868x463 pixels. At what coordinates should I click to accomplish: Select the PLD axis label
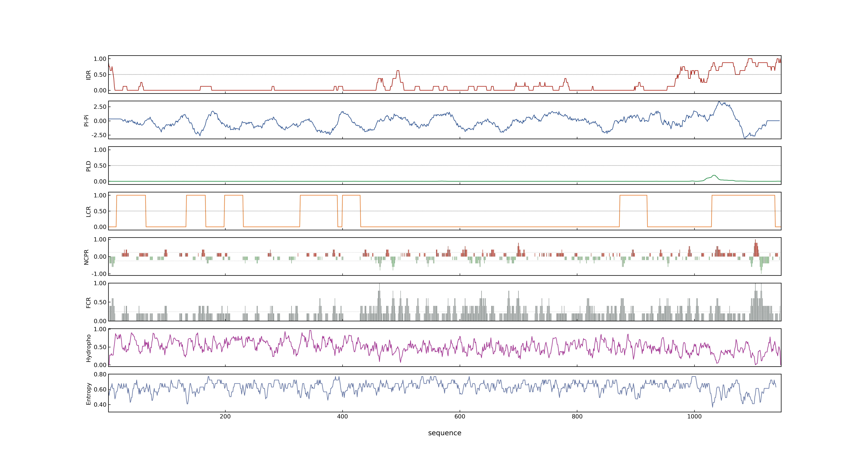coord(88,166)
